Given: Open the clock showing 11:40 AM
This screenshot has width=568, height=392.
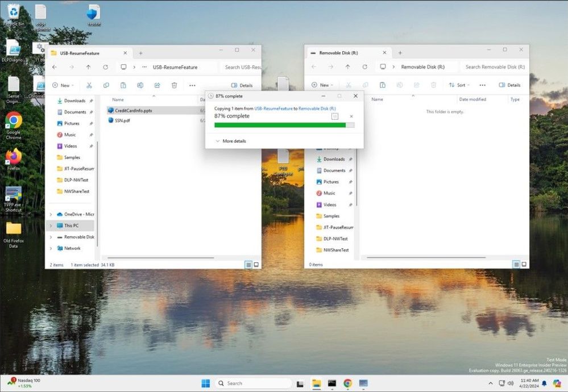Looking at the screenshot, I should coord(529,383).
